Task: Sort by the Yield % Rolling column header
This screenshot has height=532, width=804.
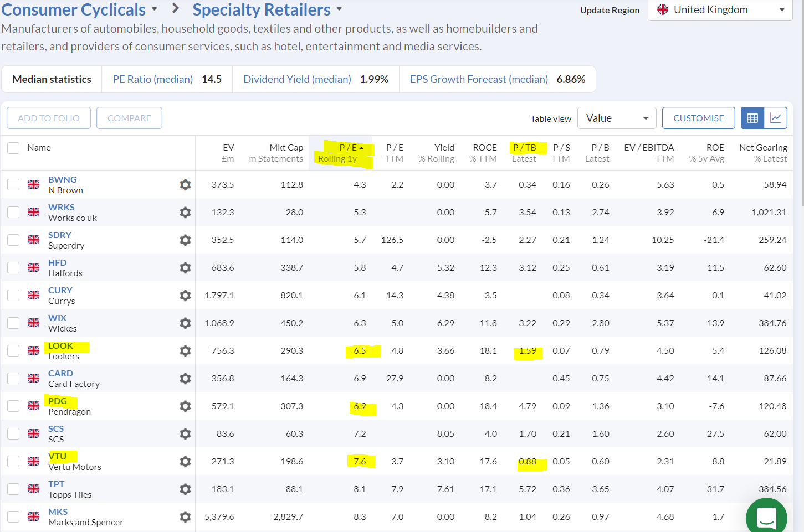Action: click(437, 153)
